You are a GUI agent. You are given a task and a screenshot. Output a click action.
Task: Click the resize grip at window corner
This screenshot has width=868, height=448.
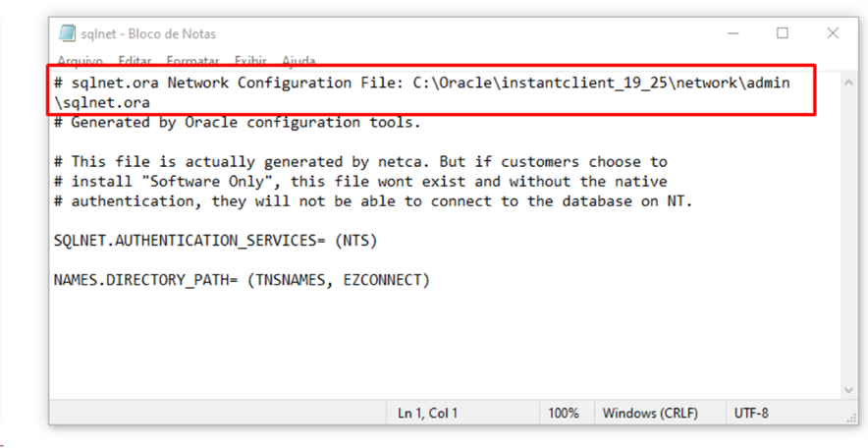[x=850, y=417]
